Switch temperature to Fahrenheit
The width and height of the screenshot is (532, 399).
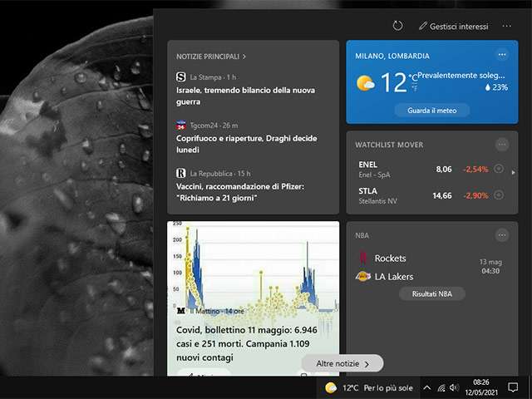413,87
